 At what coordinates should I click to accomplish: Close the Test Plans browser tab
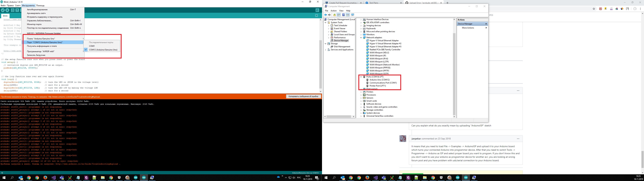tap(401, 3)
